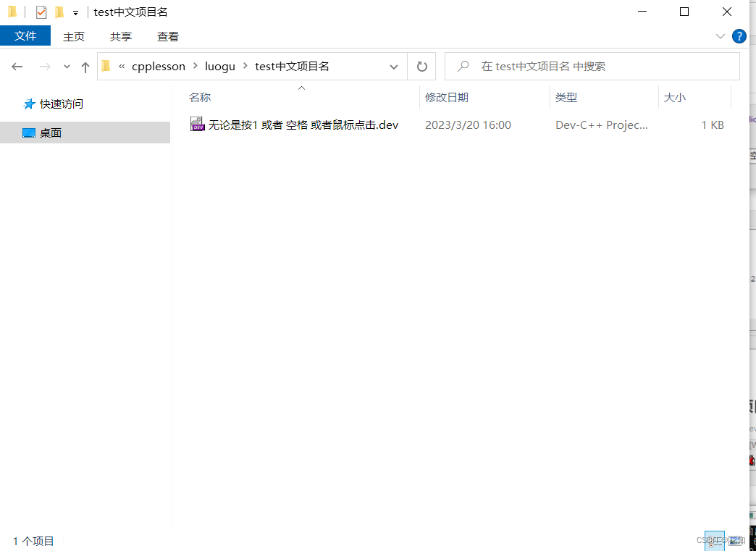This screenshot has height=551, width=756.
Task: Click test中文项目名 breadcrumb in the address bar
Action: coord(292,66)
